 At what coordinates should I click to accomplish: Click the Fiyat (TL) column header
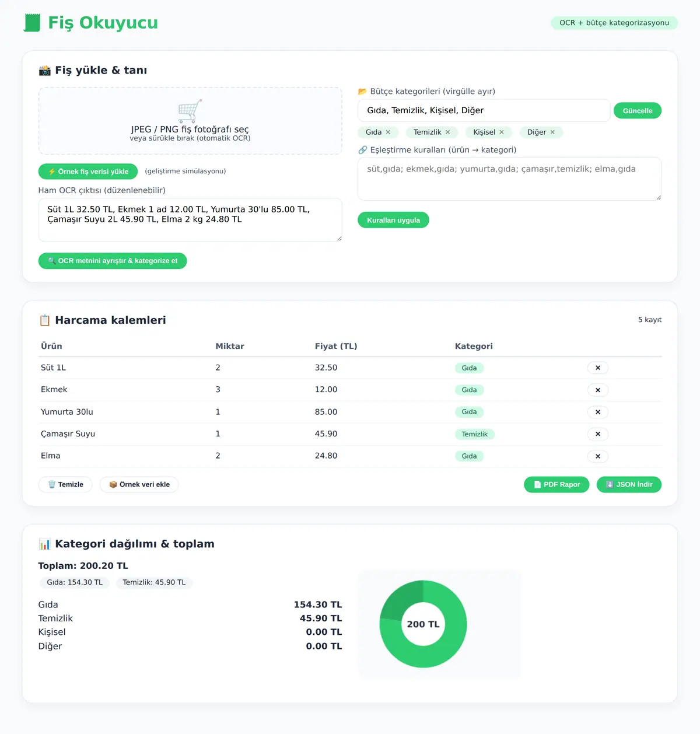[x=336, y=346]
